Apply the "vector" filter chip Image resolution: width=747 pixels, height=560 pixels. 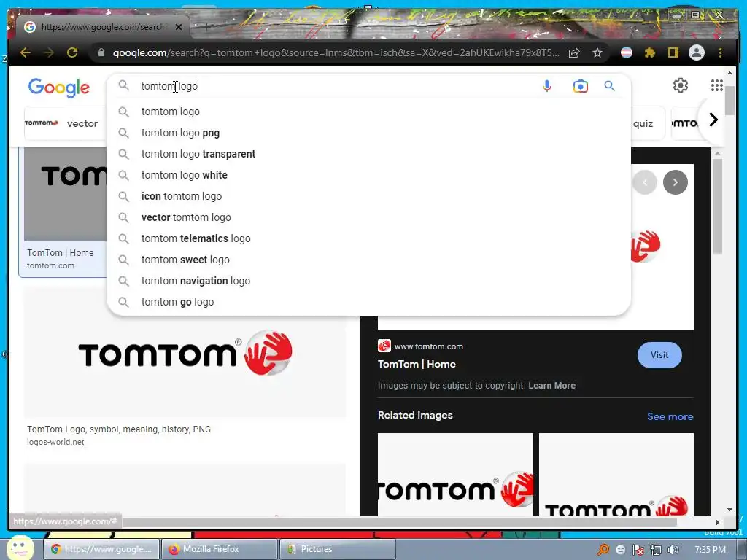click(x=65, y=123)
